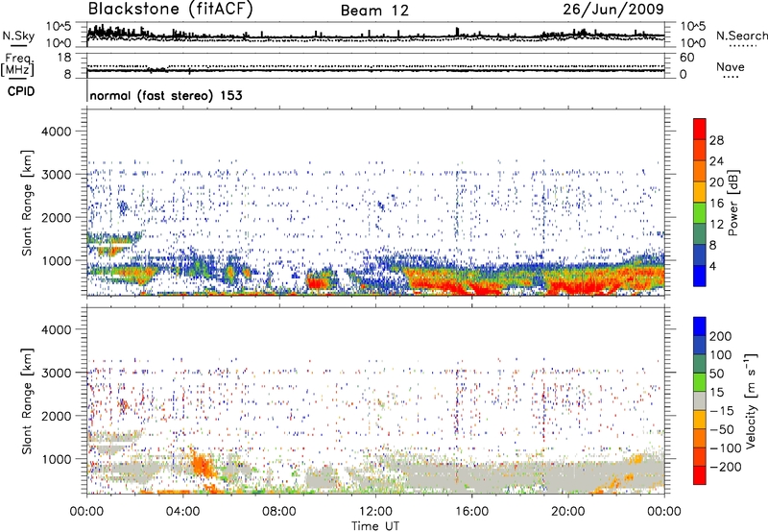Pick the bright blue top velocity colorbar segment
Viewport: 768px width, 532px height.
pyautogui.click(x=700, y=326)
